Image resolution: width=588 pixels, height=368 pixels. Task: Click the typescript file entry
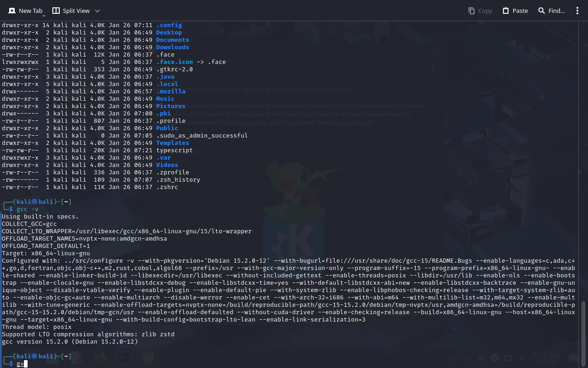(x=174, y=150)
